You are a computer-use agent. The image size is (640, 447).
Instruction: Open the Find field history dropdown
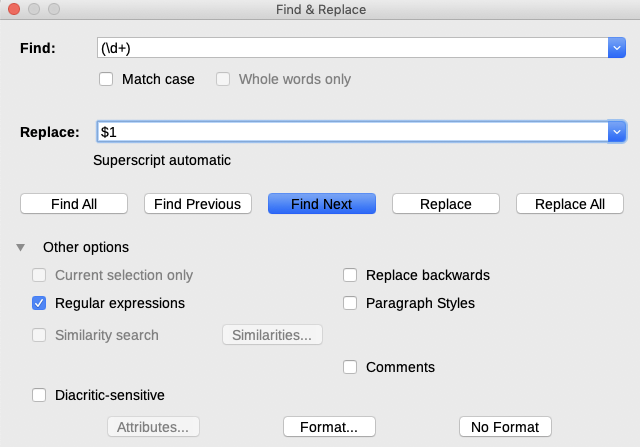tap(617, 48)
